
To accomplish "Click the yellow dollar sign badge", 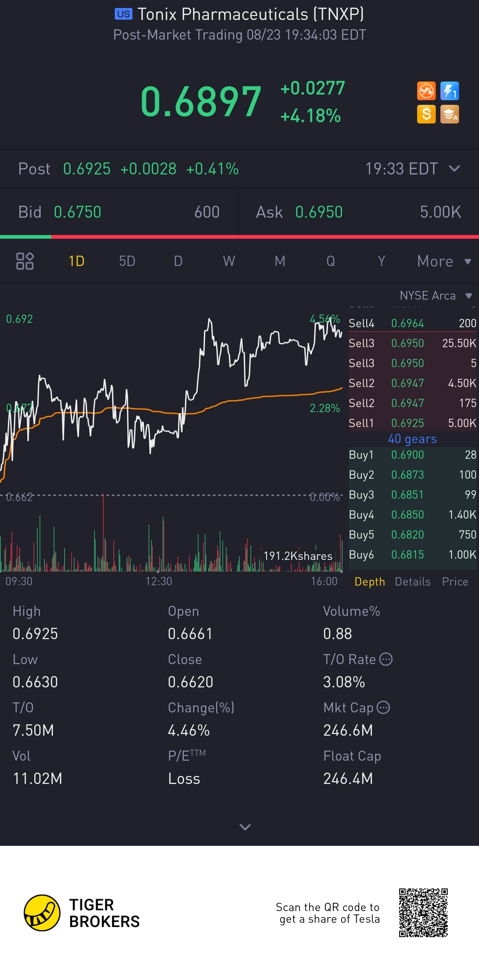I will (x=426, y=115).
